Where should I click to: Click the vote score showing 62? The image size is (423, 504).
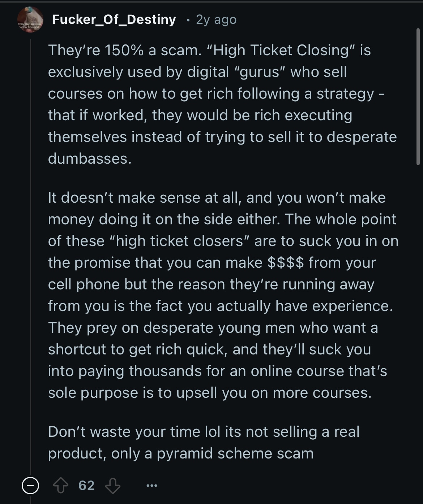87,486
